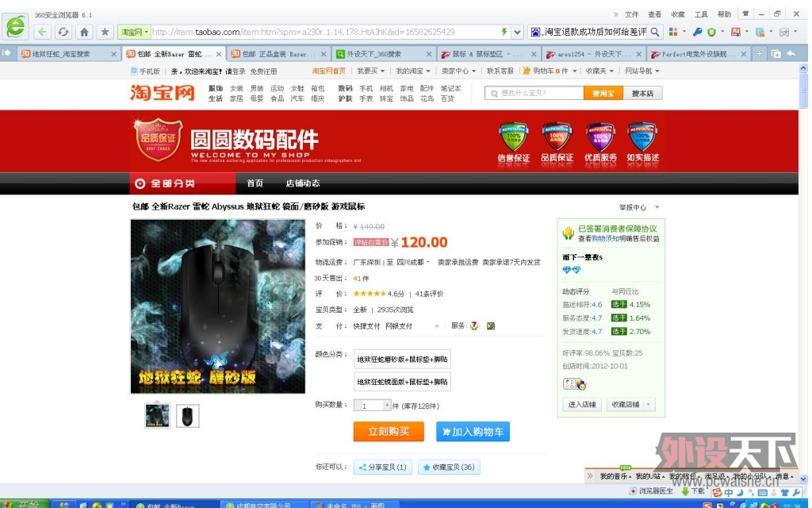
Task: Switch to tab 外设天下_360搜索
Action: tap(383, 54)
